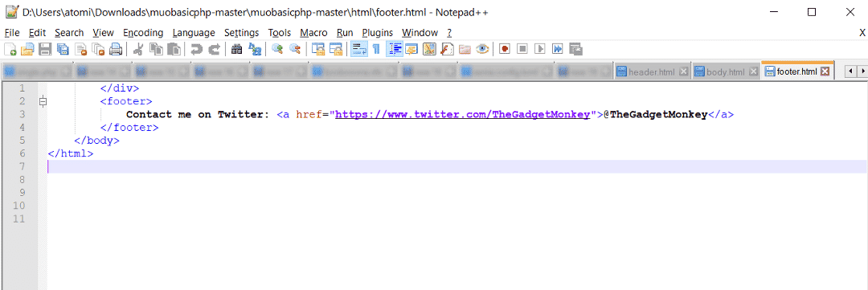Click the Save All icon
This screenshot has width=868, height=290.
[x=63, y=49]
